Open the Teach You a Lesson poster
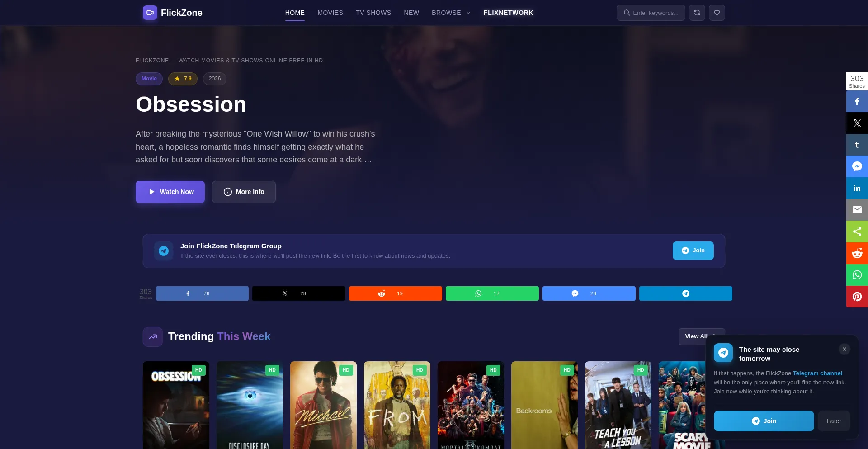Viewport: 868px width, 449px height. (618, 405)
